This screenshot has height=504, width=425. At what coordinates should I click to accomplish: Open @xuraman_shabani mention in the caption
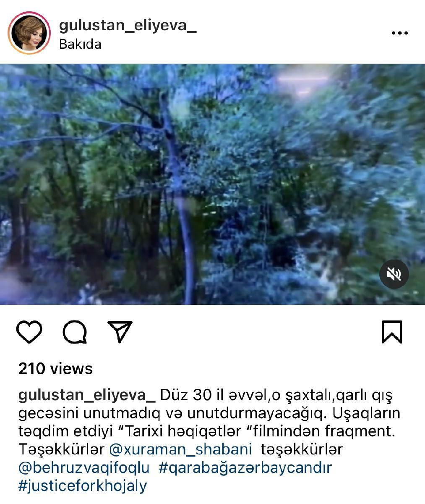click(180, 449)
